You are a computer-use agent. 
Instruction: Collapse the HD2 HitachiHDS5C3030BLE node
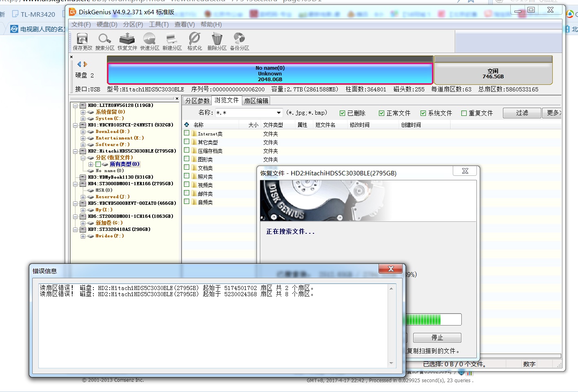pos(75,151)
